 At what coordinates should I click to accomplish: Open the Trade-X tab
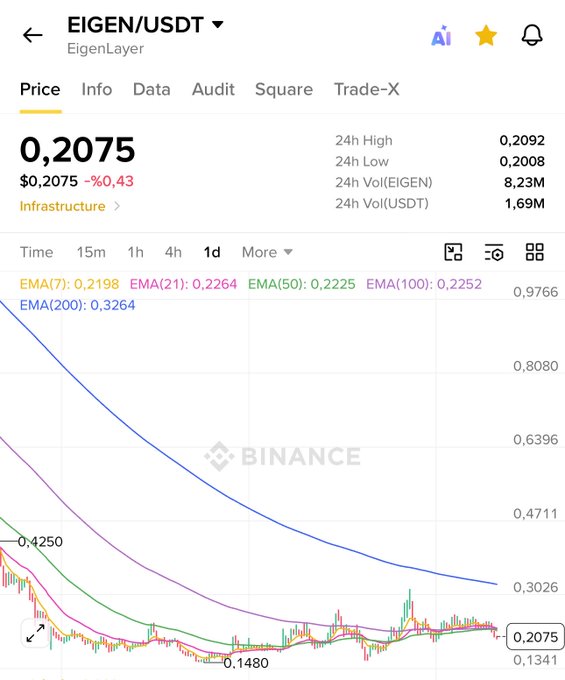(366, 89)
